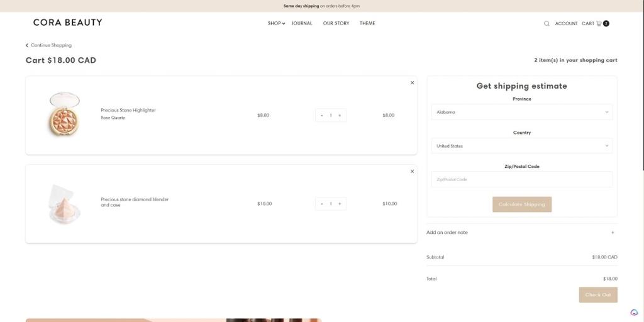The image size is (644, 322).
Task: Open the Country dropdown showing United States
Action: tap(521, 146)
